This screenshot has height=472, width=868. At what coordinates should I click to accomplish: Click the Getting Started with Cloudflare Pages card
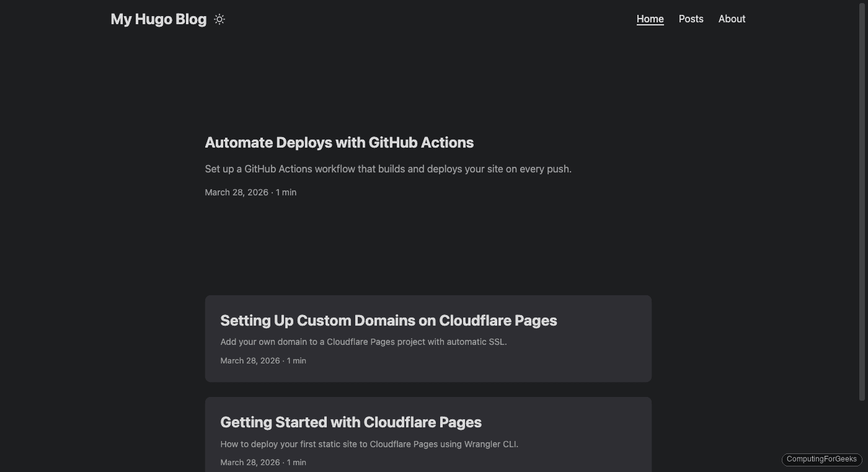click(x=428, y=434)
